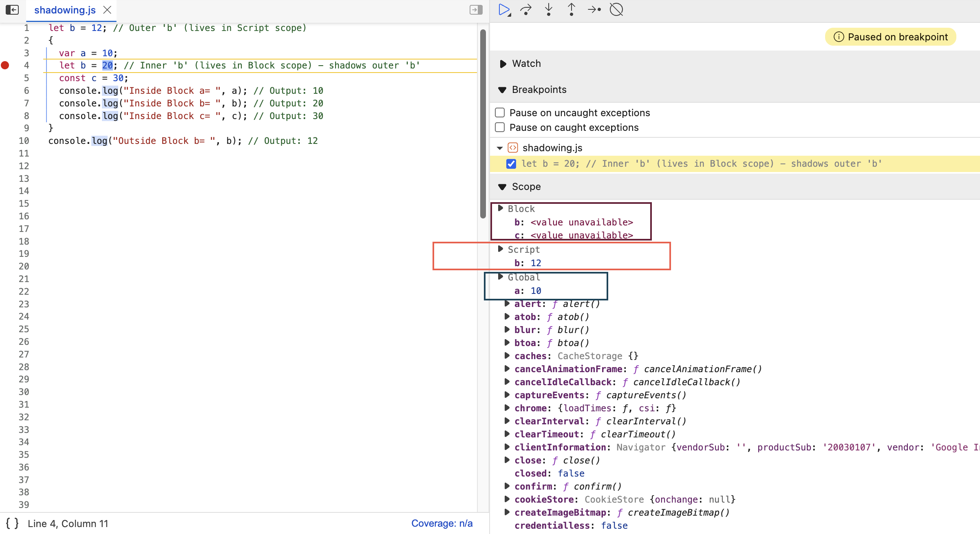Collapse the Breakpoints section
The image size is (980, 534).
click(503, 90)
